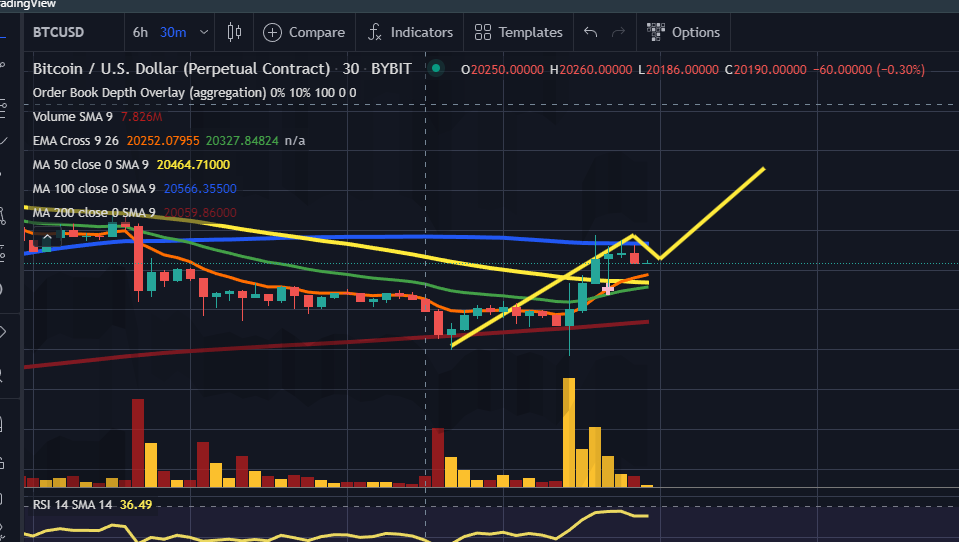This screenshot has height=542, width=959.
Task: Click the EMA value 20327.84824
Action: 242,141
